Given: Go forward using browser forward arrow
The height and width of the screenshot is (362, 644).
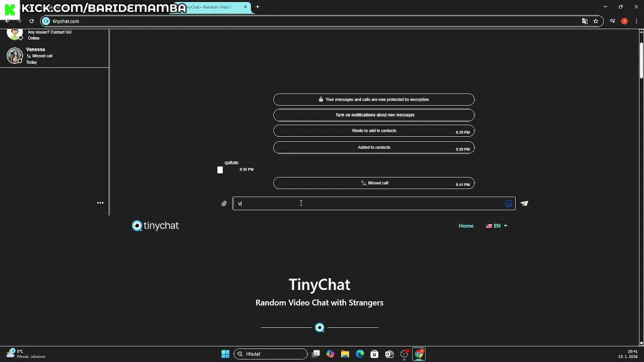Looking at the screenshot, I should pos(19,21).
